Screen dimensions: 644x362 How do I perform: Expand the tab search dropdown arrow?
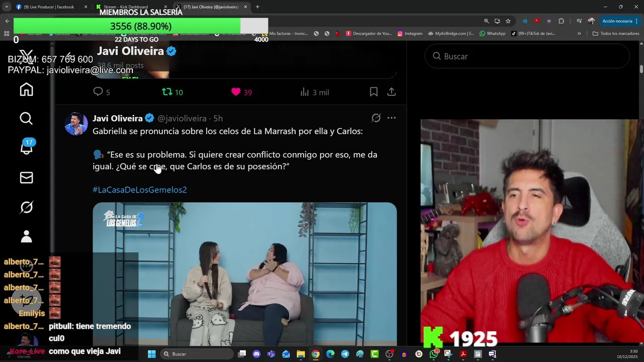click(x=6, y=7)
